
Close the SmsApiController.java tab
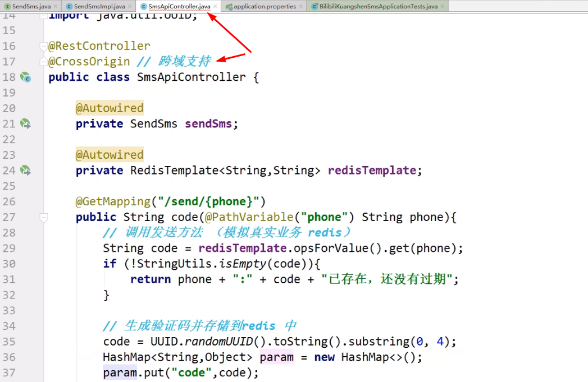pos(215,6)
